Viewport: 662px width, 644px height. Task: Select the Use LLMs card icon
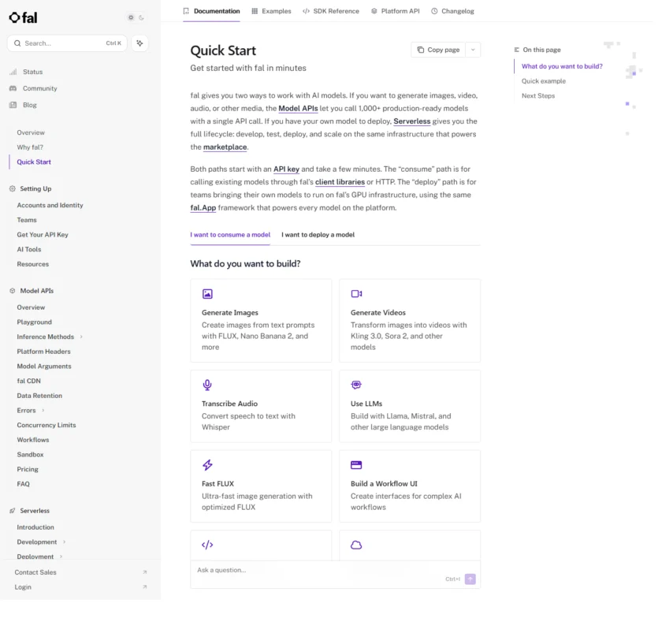click(x=355, y=385)
